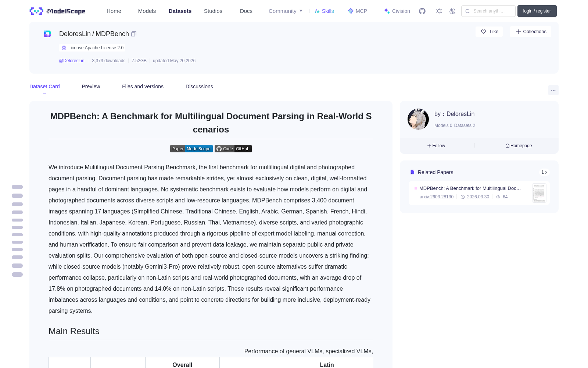Open the Code GitHub badge
This screenshot has height=368, width=588.
(233, 149)
